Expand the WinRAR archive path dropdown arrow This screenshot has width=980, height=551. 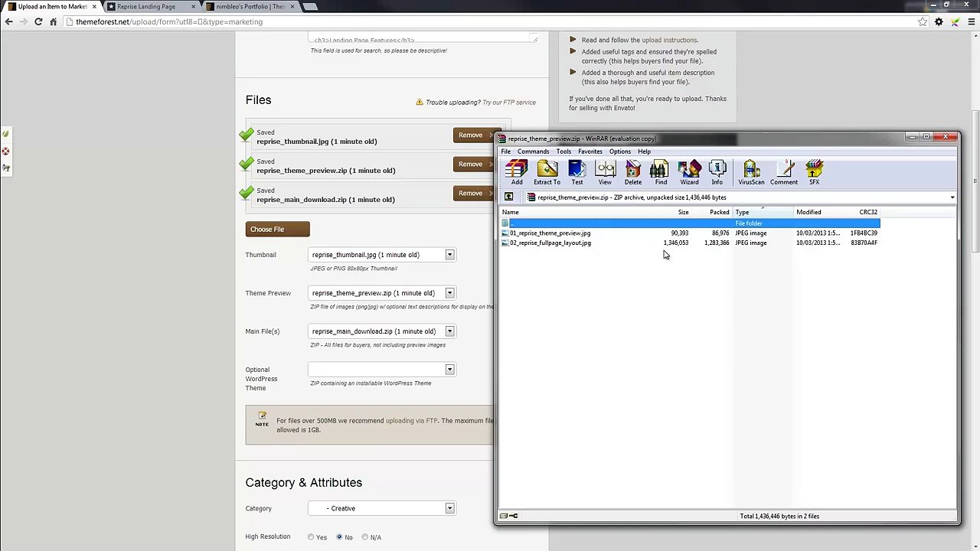point(952,197)
